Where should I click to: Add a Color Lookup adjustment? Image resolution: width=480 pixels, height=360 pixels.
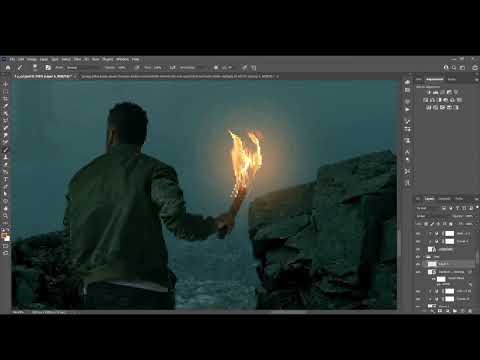pos(459,100)
